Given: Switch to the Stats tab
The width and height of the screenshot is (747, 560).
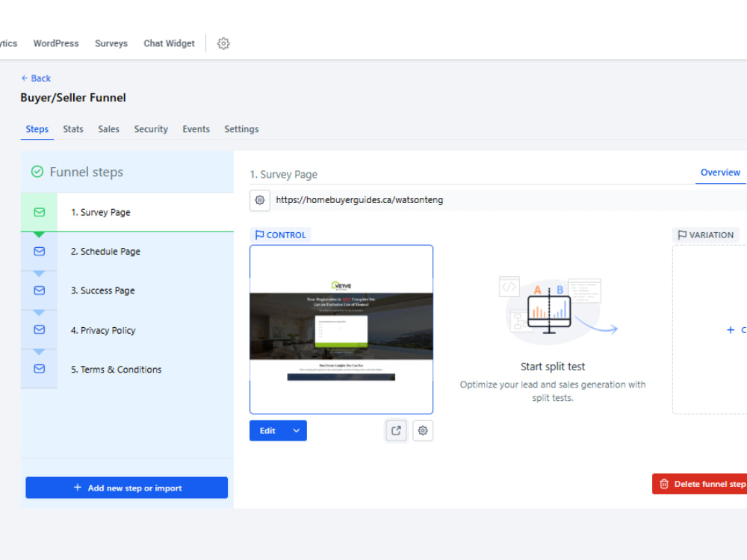Looking at the screenshot, I should click(73, 129).
